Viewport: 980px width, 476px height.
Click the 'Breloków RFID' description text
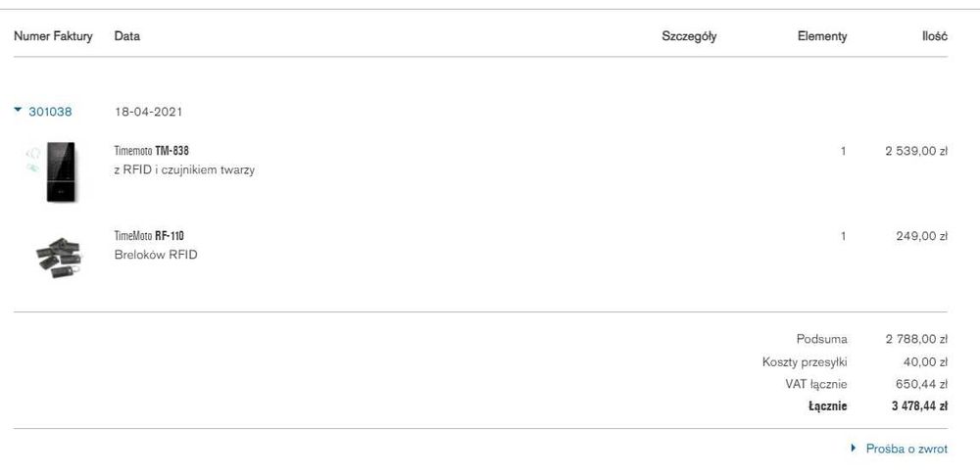156,255
